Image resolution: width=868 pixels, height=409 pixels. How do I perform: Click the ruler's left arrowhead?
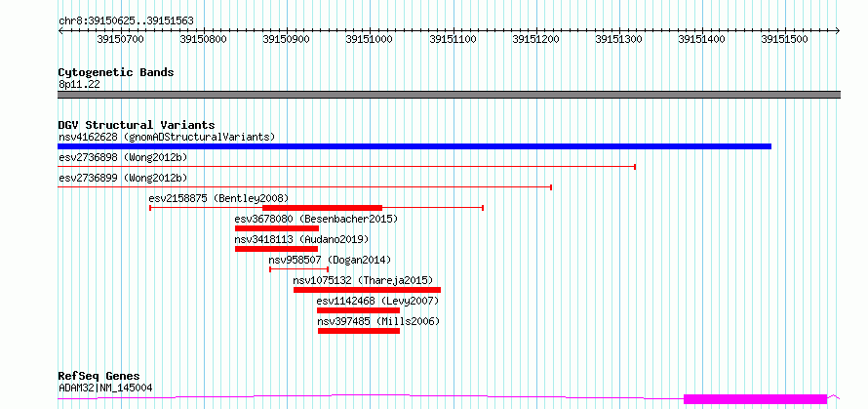[x=60, y=30]
